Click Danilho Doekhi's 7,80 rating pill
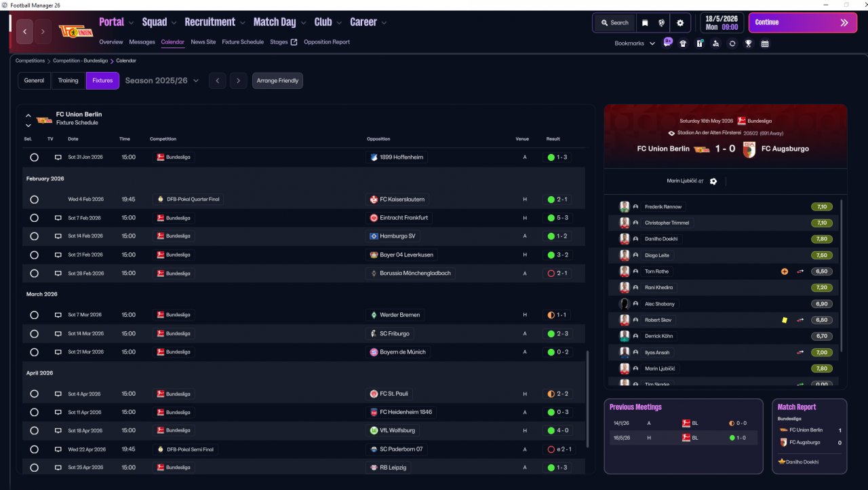The height and width of the screenshot is (490, 868). (822, 239)
